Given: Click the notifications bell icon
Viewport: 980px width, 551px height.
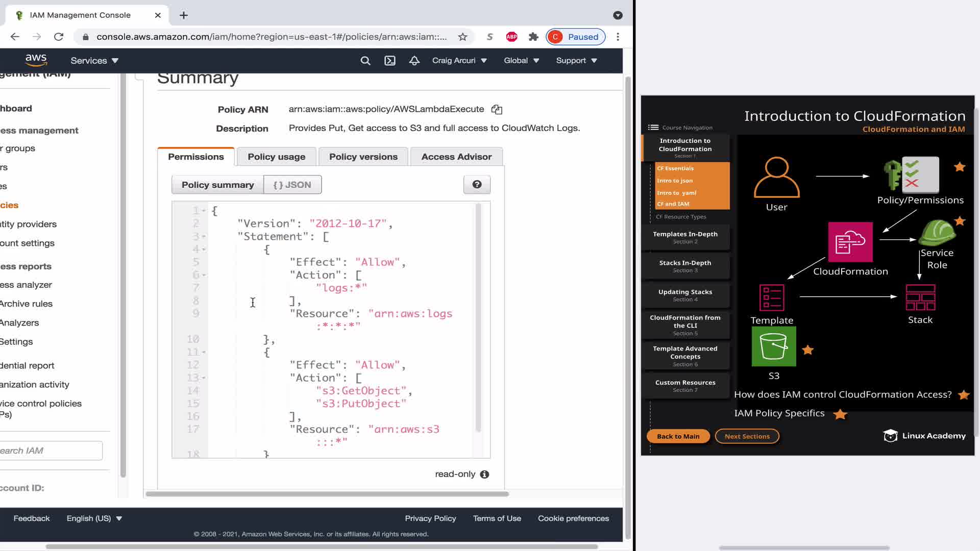Looking at the screenshot, I should [x=414, y=61].
